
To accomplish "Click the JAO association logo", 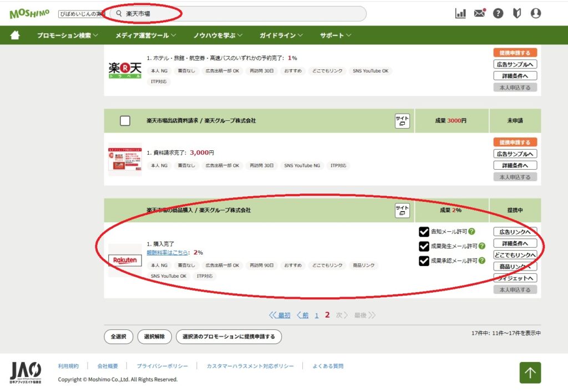I will pyautogui.click(x=26, y=373).
